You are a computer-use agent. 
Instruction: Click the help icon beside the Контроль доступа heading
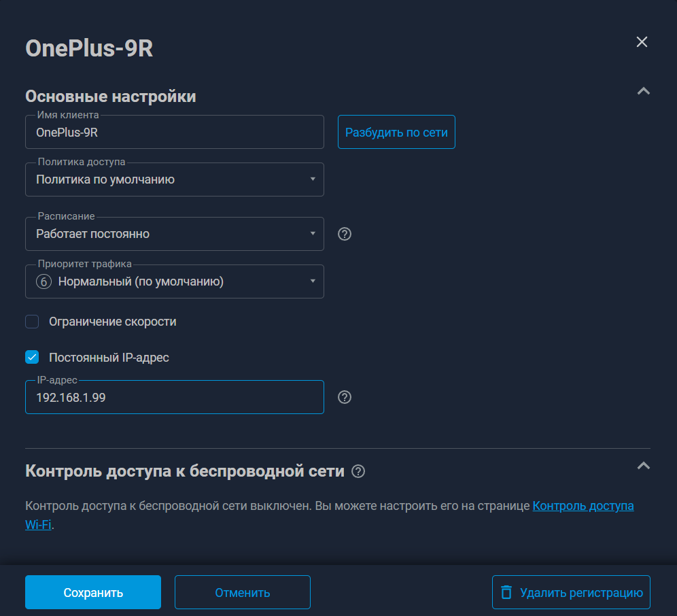point(358,471)
